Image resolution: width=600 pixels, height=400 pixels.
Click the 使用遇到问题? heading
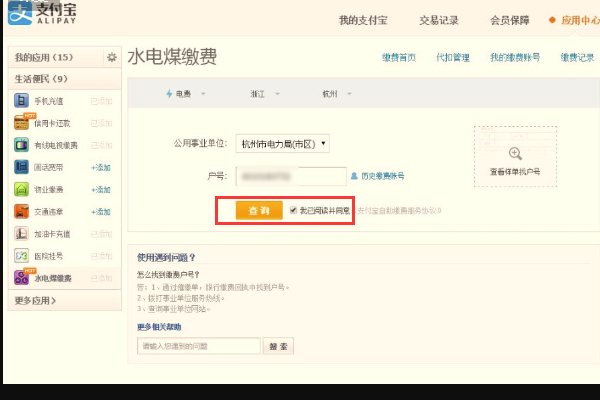coord(166,258)
